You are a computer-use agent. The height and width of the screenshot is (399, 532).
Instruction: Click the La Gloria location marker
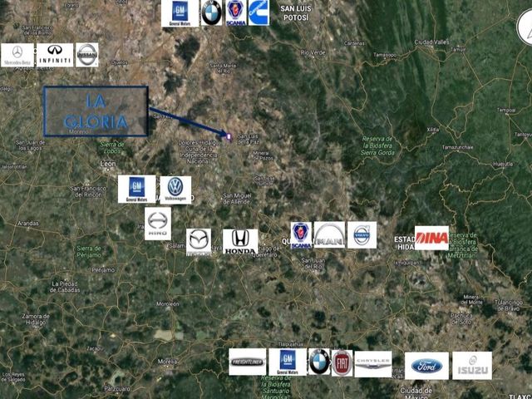point(229,136)
